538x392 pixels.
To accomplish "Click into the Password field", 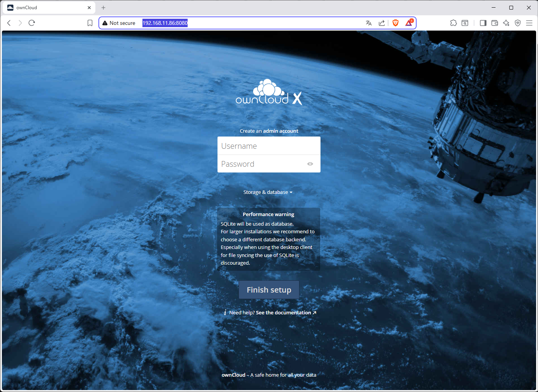I will (262, 164).
